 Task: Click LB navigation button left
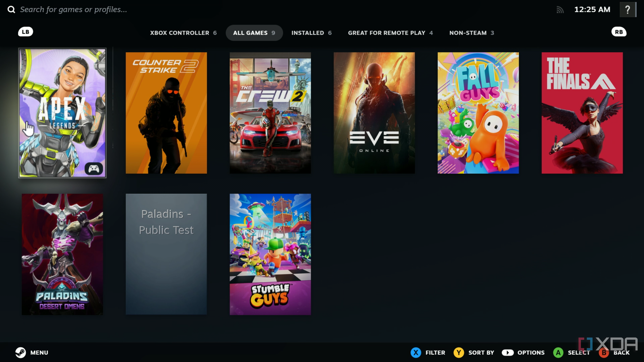pyautogui.click(x=25, y=32)
